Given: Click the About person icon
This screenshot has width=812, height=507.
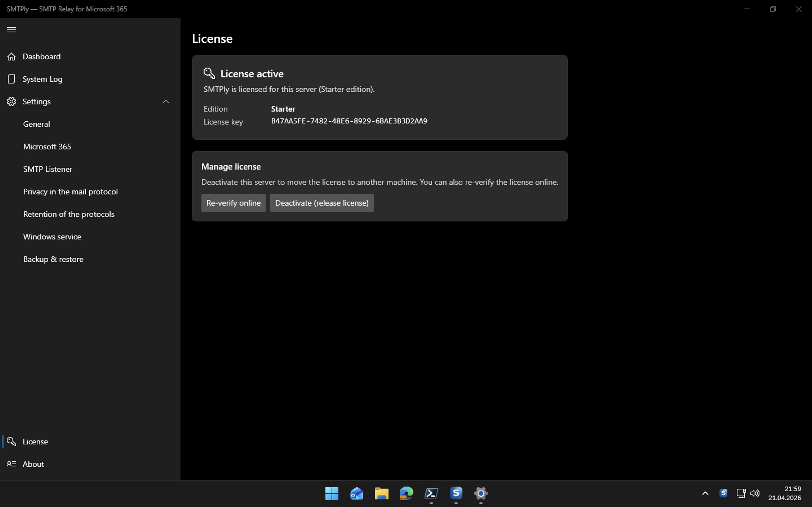Looking at the screenshot, I should coord(11,464).
